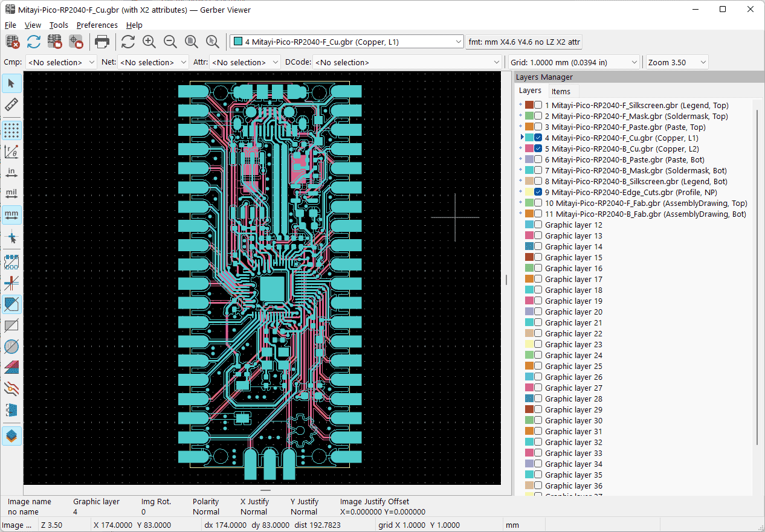Click the Zoom to selection icon
765x532 pixels.
click(213, 42)
